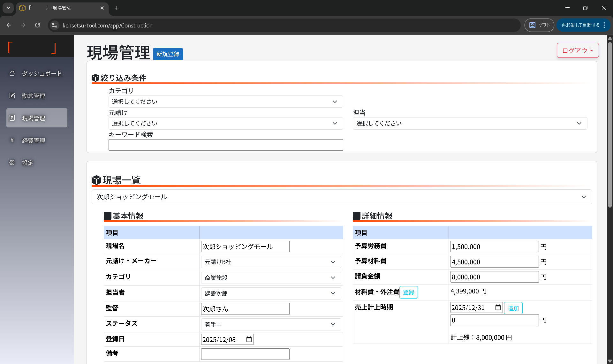Open settings via the gear icon
613x364 pixels.
pos(12,163)
